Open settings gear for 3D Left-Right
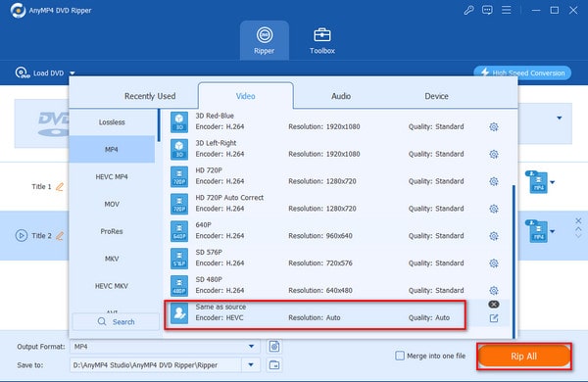This screenshot has width=588, height=382. [x=494, y=154]
